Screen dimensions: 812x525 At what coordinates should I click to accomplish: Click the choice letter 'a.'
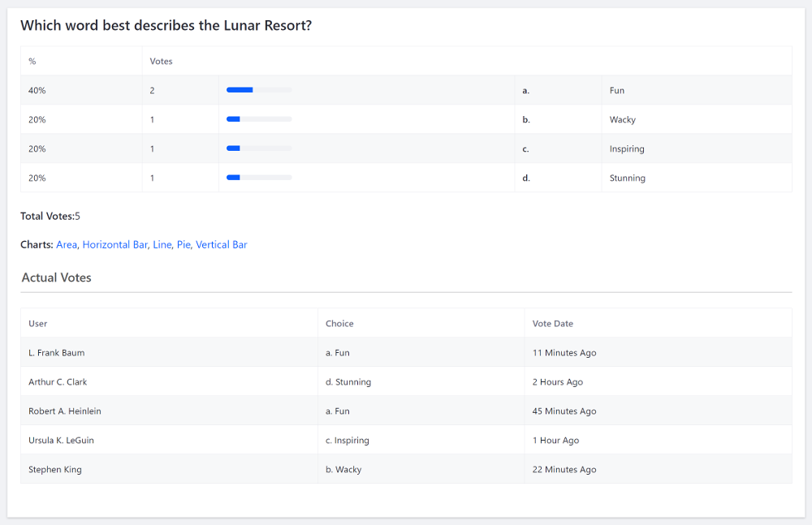click(525, 91)
